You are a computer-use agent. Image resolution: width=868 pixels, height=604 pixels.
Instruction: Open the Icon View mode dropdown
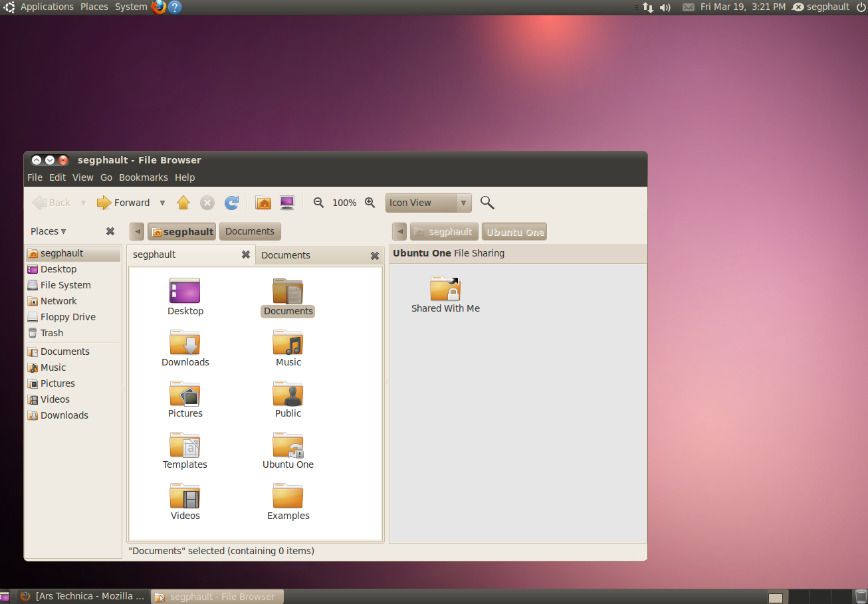pyautogui.click(x=429, y=203)
